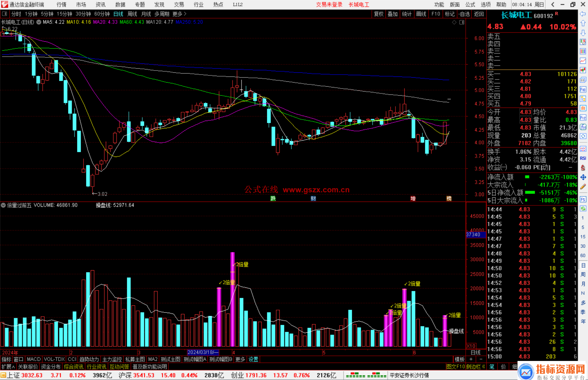Open the colored quote table icon

583,51
